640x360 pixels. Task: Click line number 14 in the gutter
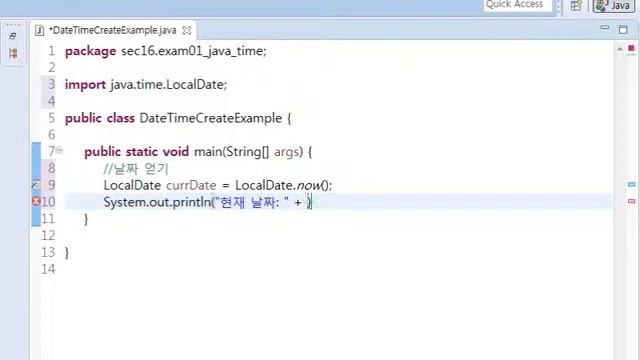point(48,269)
